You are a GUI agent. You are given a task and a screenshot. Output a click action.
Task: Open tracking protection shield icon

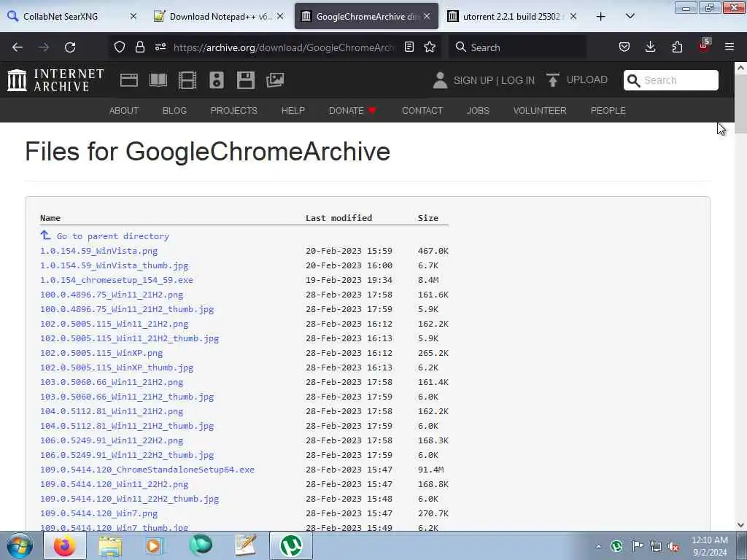point(120,47)
